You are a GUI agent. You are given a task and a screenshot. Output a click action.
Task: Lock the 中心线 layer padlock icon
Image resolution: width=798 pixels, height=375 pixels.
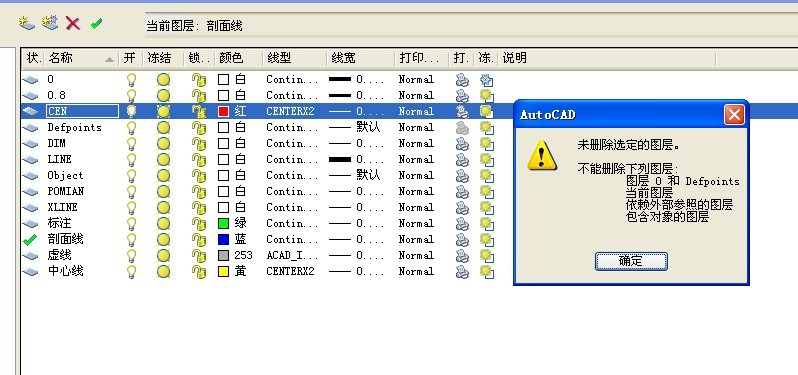coord(198,272)
